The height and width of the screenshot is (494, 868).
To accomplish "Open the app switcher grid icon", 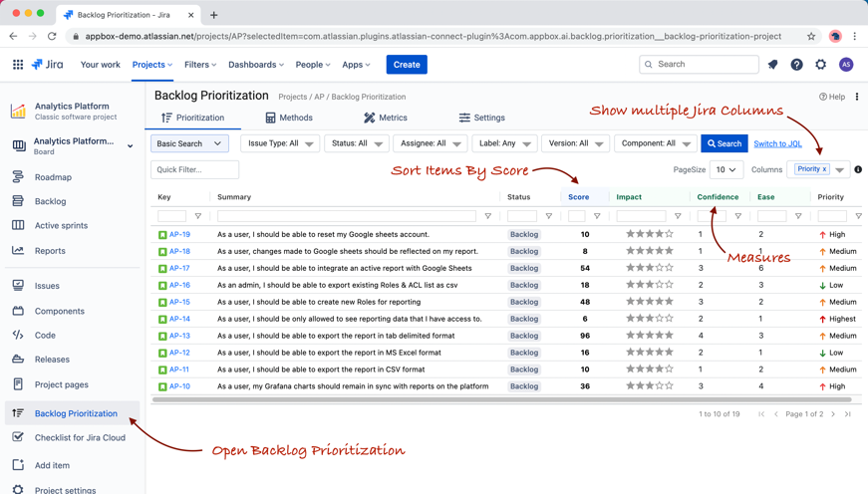I will tap(18, 65).
